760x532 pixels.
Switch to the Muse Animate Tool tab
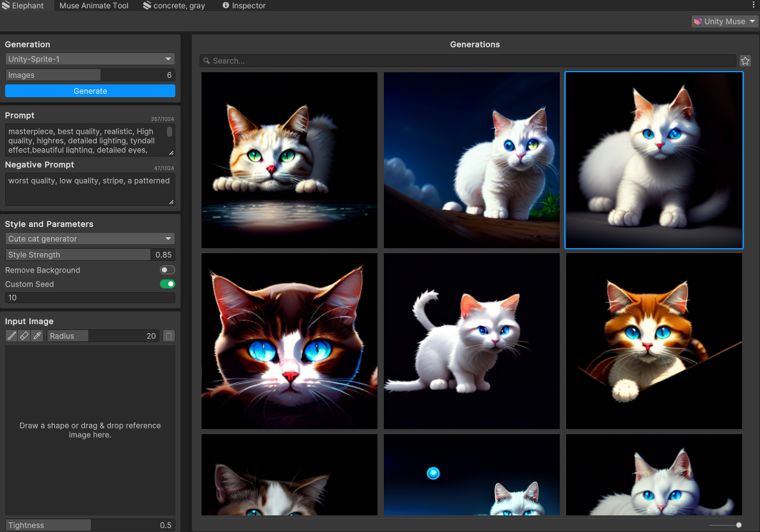coord(93,5)
